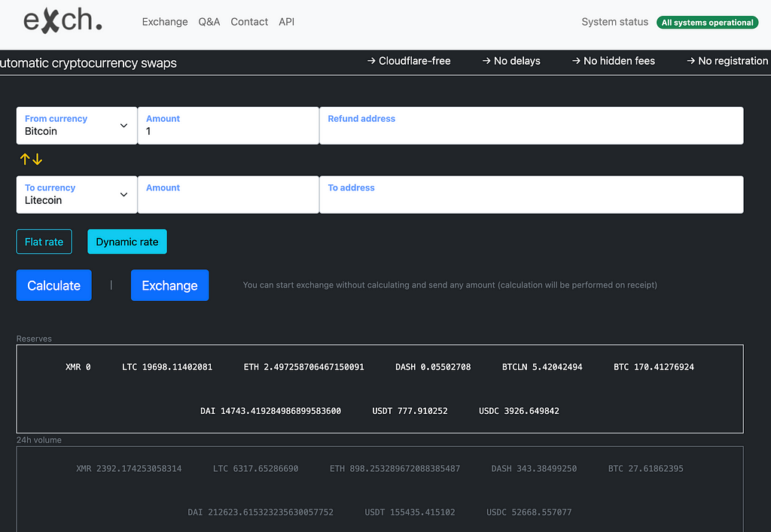The image size is (771, 532).
Task: Click the System status link
Action: 614,22
